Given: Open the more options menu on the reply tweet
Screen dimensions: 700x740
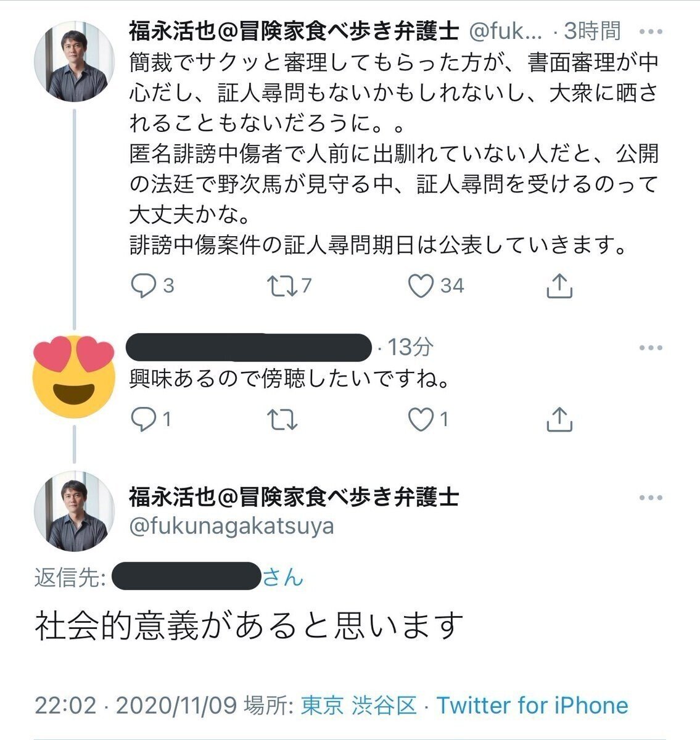Looking at the screenshot, I should [649, 347].
